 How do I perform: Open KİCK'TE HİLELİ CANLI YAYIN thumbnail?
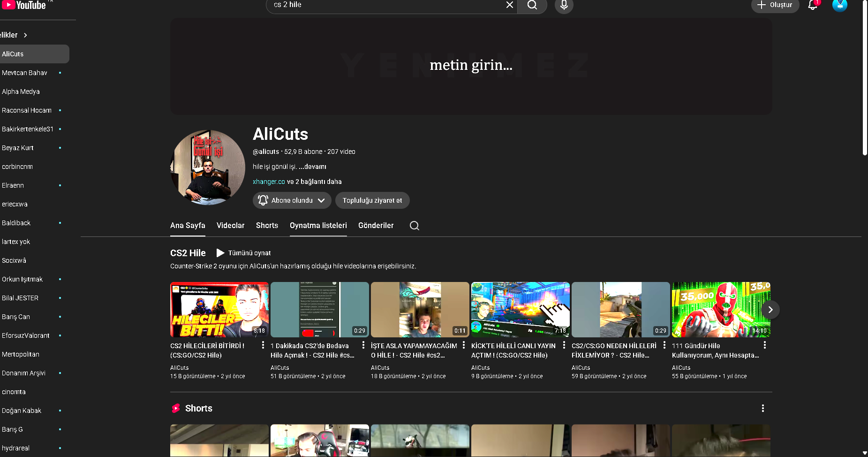(521, 310)
